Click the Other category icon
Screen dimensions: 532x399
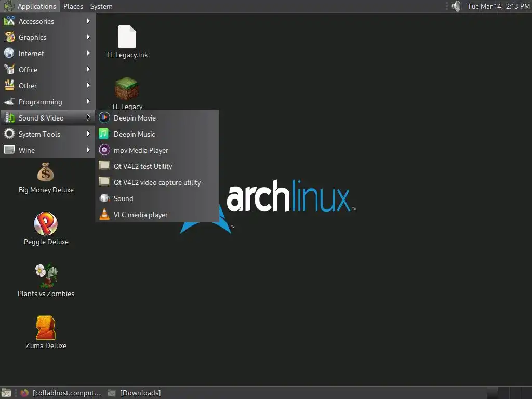tap(9, 86)
